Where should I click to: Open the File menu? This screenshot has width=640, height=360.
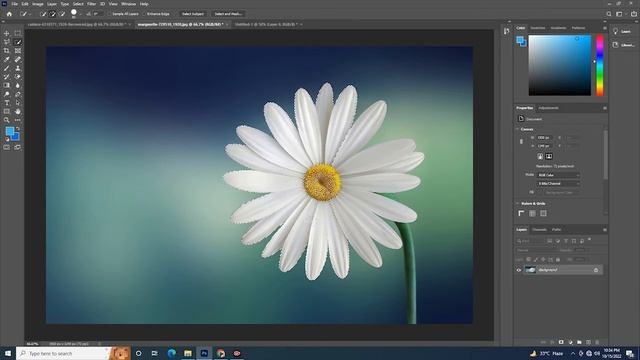click(14, 4)
